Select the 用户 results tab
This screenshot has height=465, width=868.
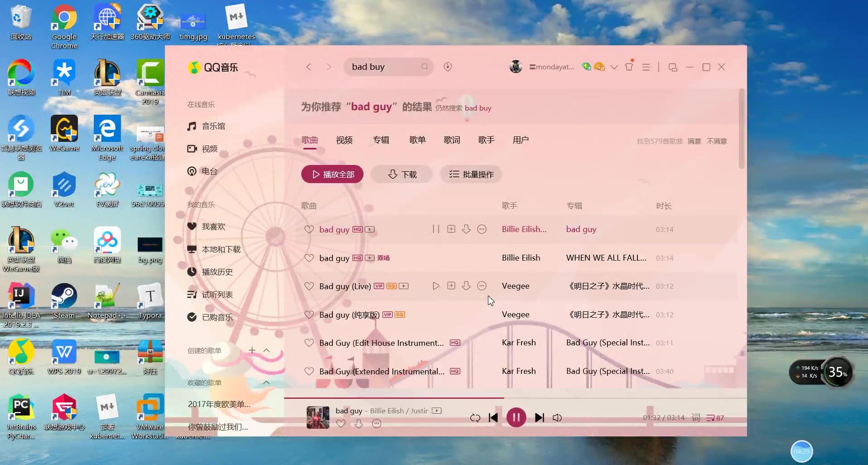(521, 140)
